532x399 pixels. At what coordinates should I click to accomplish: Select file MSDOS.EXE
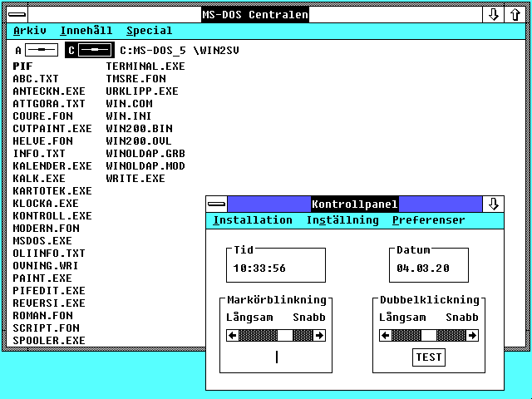42,241
